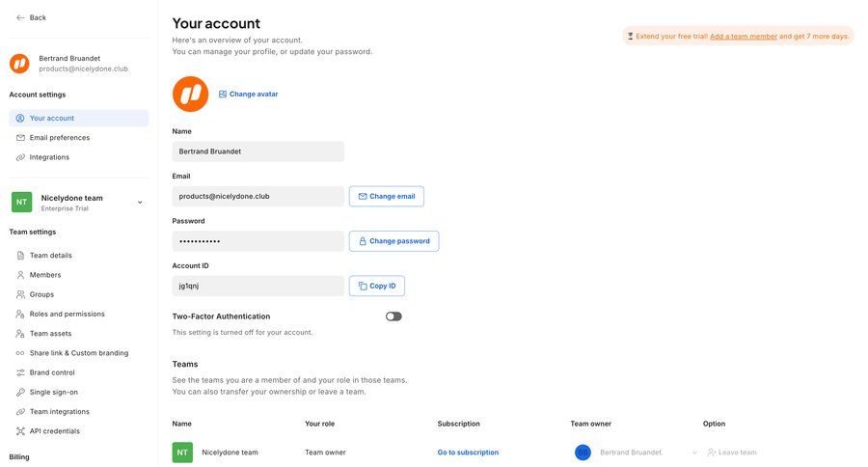The width and height of the screenshot is (868, 467).
Task: Click the Back arrow icon
Action: pos(21,17)
